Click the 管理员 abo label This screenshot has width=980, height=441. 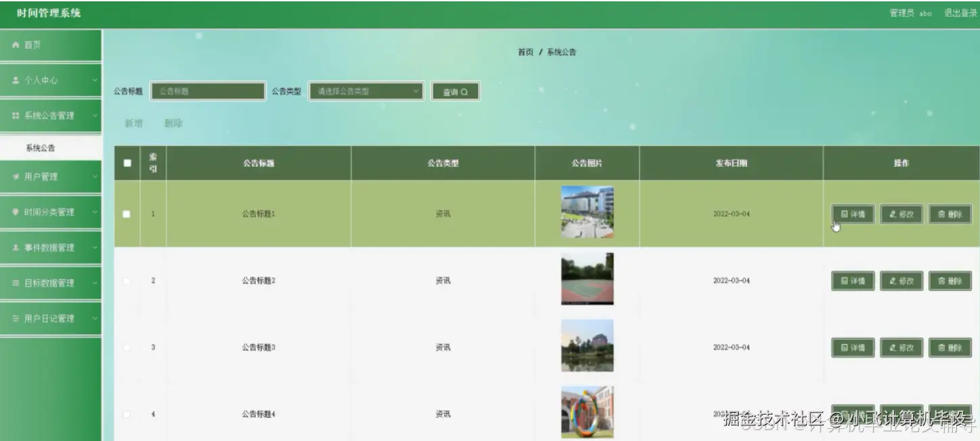(910, 14)
